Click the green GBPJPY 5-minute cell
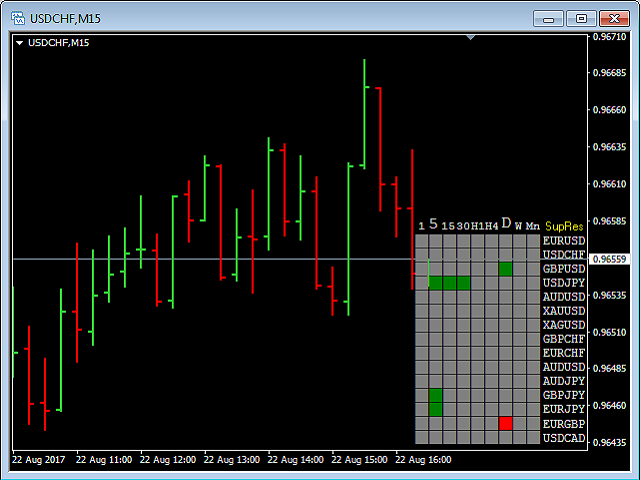This screenshot has height=480, width=640. 436,396
